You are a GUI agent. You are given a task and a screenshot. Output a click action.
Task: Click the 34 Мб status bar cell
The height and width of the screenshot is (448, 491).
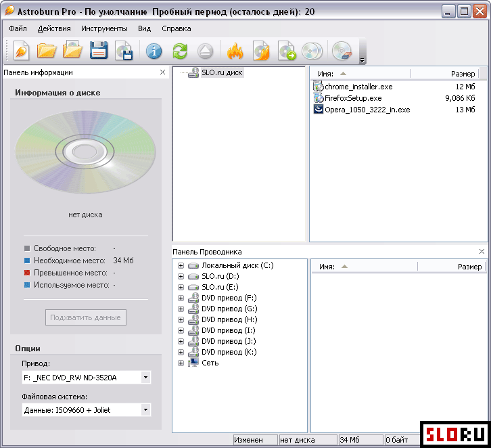[361, 440]
